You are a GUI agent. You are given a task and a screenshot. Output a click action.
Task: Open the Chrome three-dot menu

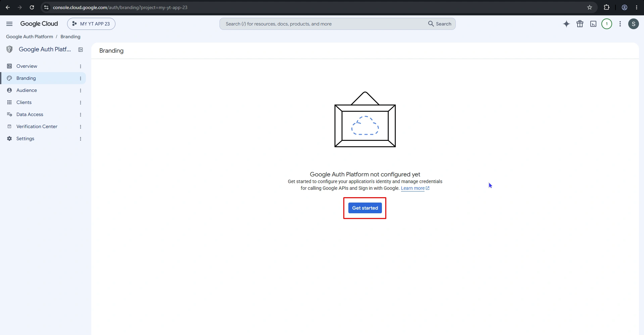(637, 7)
